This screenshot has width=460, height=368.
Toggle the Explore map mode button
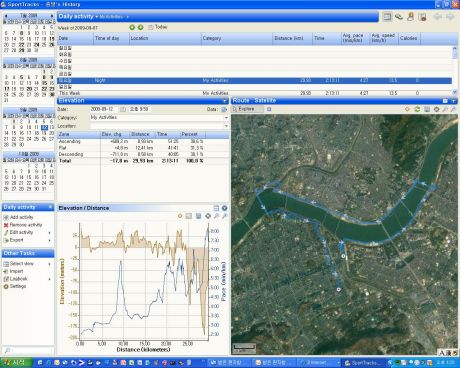click(x=247, y=109)
